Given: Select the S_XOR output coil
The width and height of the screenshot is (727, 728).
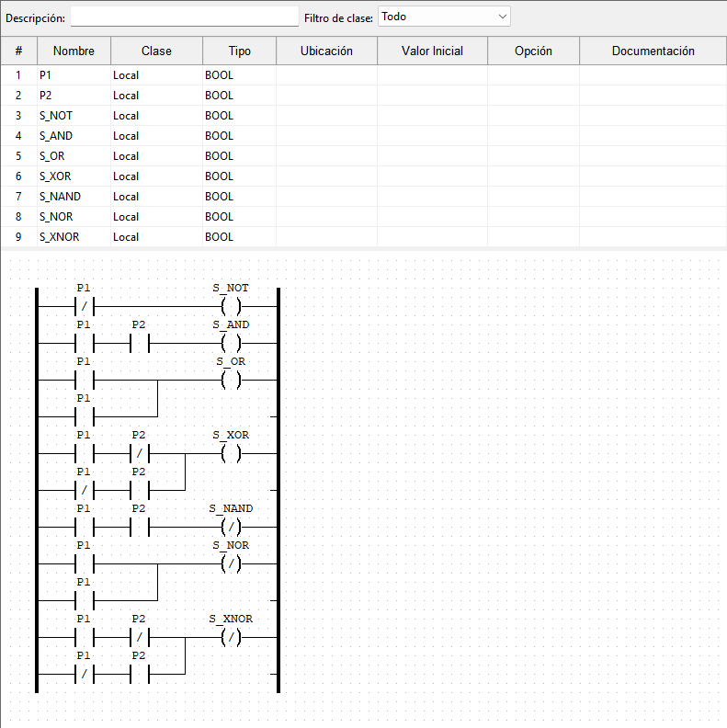Looking at the screenshot, I should (232, 453).
